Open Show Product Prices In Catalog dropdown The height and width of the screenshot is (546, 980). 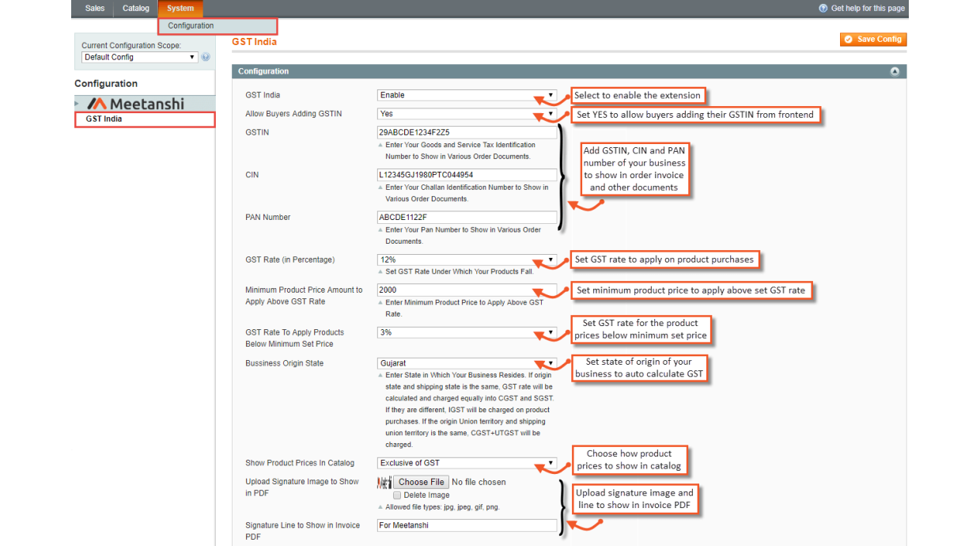(x=467, y=463)
